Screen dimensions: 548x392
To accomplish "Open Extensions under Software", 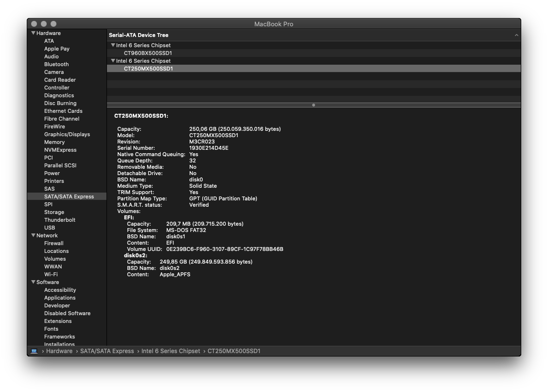I will click(58, 321).
